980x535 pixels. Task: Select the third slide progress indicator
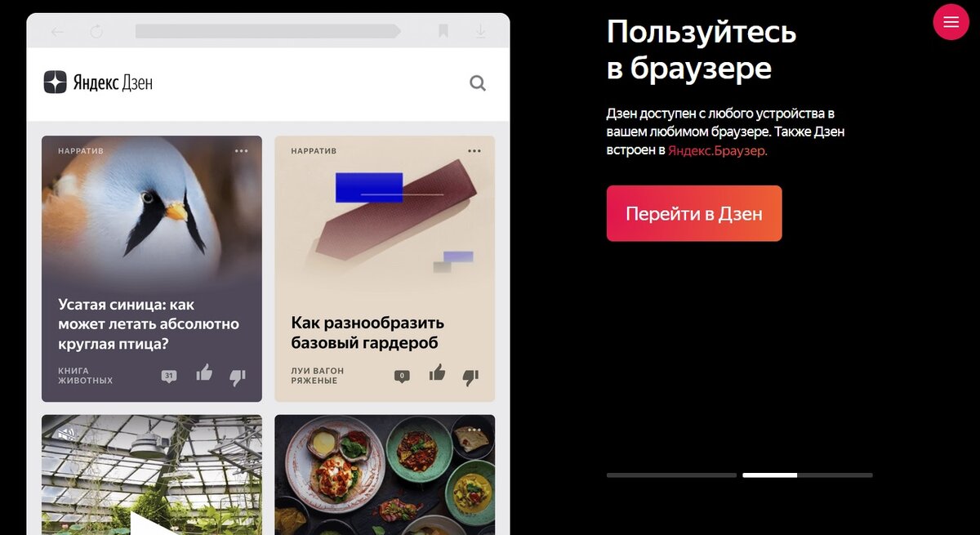(835, 475)
